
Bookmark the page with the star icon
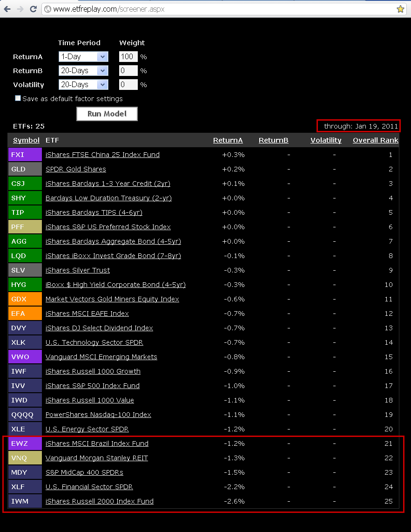pos(400,9)
